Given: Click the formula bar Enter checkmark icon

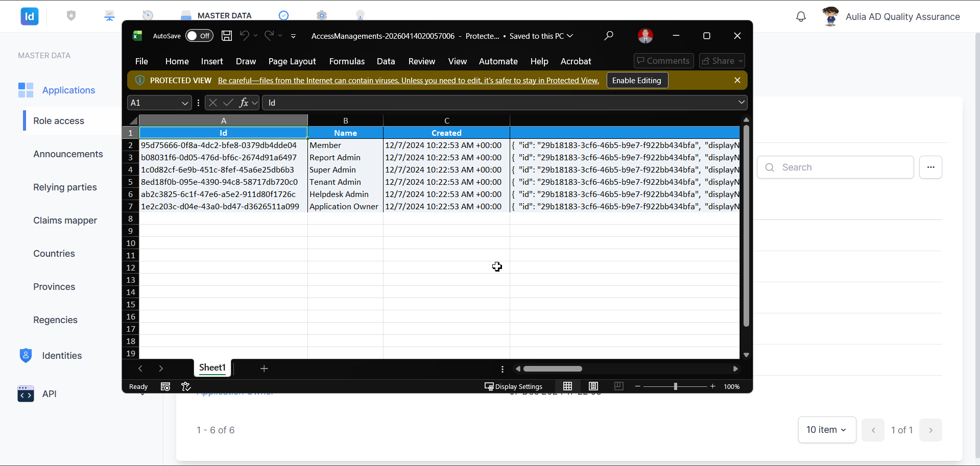Looking at the screenshot, I should pyautogui.click(x=228, y=103).
